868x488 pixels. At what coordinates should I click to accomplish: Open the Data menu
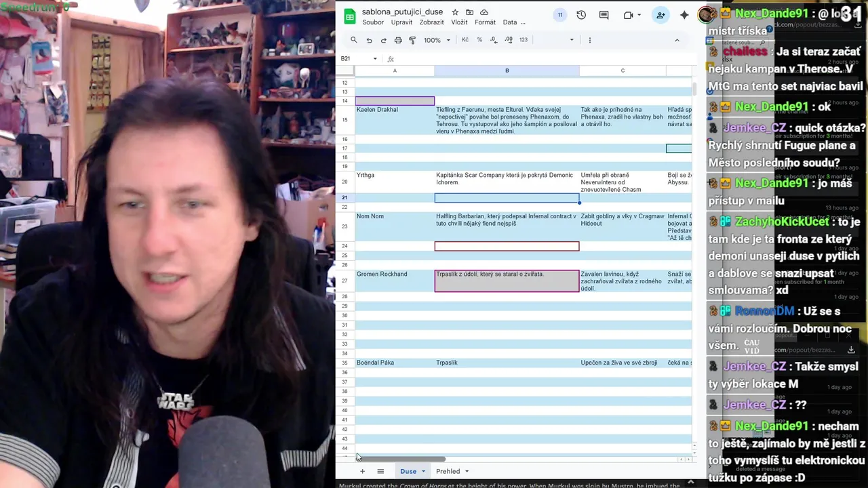coord(510,22)
